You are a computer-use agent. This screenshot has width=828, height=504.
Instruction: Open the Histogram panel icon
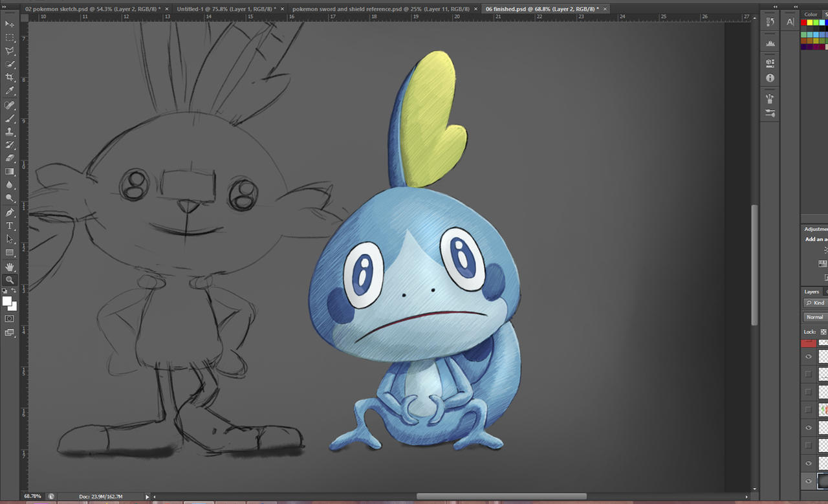click(770, 43)
